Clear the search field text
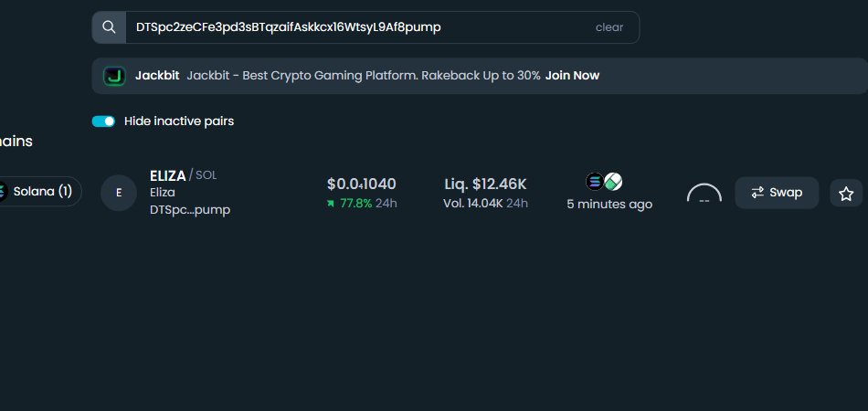868x411 pixels. click(609, 27)
